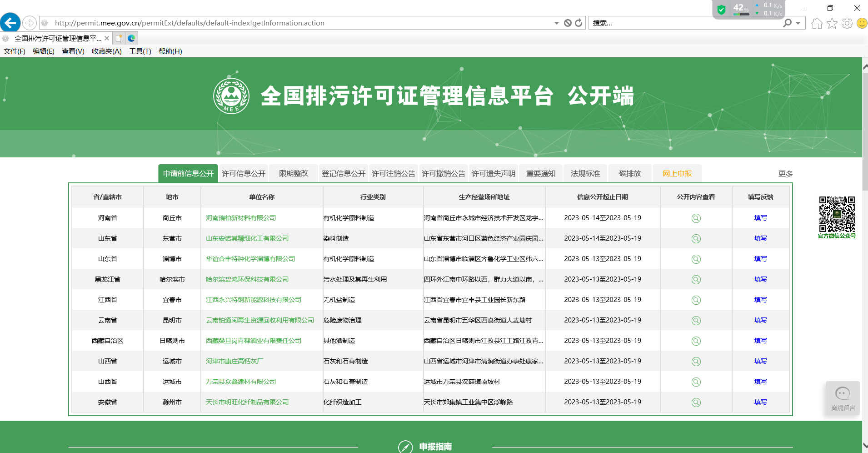Click the browser back arrow button

[x=10, y=23]
